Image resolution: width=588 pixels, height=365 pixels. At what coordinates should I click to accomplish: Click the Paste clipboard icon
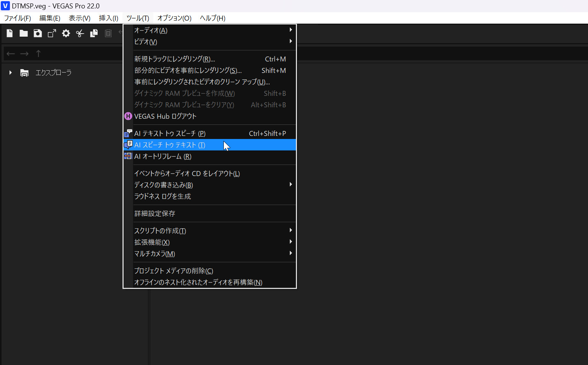[108, 33]
